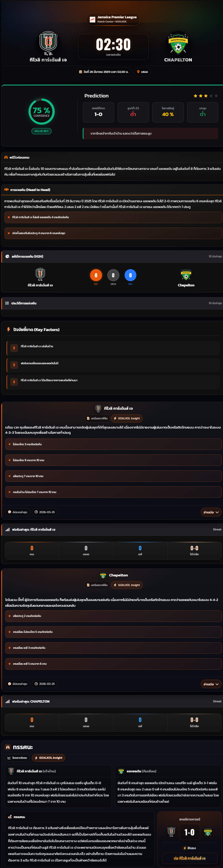223x868 pixels.
Task: Click the binoculars icon beside พรีวิวก่อนเกม
Action: [6, 157]
